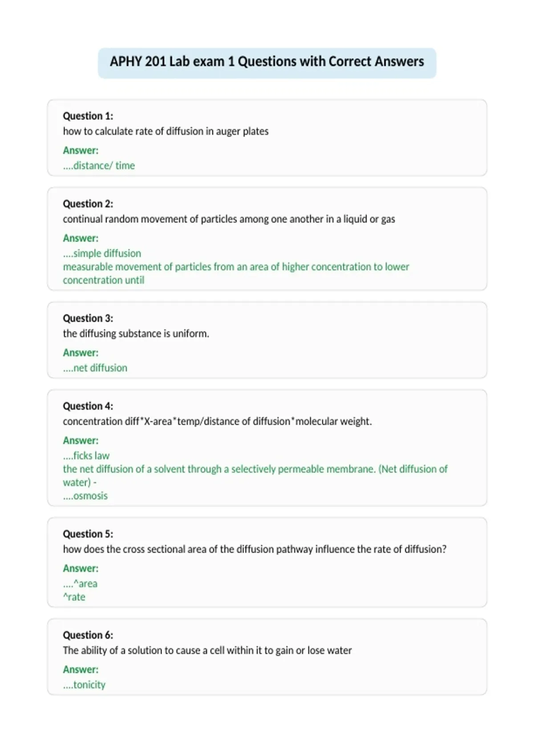Click the 'tonicity' answer
This screenshot has width=534, height=756.
point(84,685)
